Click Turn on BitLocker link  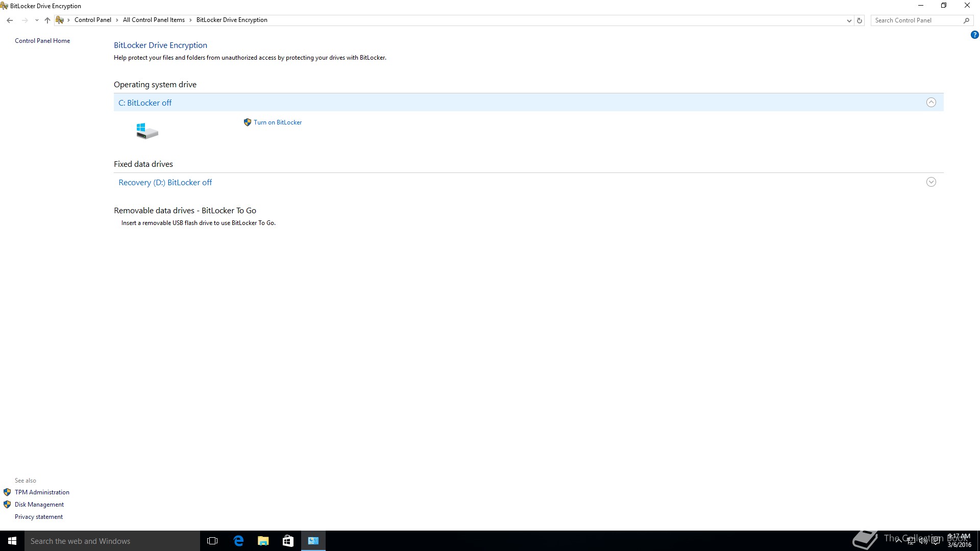click(278, 122)
